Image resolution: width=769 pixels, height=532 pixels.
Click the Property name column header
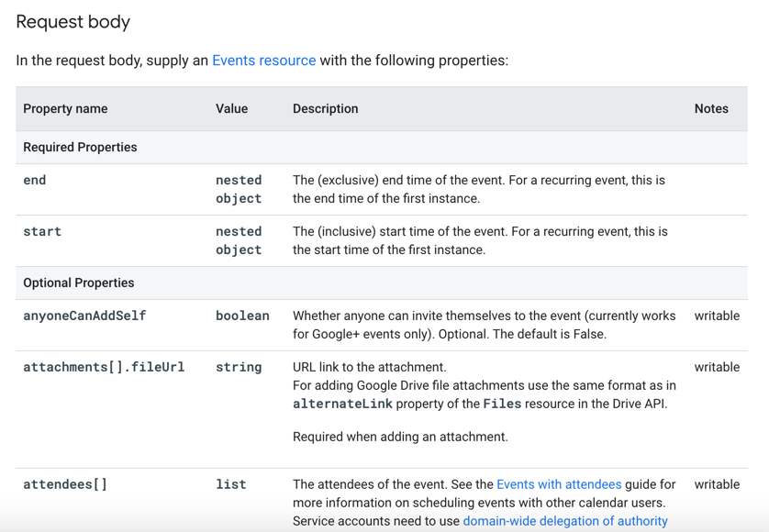65,108
